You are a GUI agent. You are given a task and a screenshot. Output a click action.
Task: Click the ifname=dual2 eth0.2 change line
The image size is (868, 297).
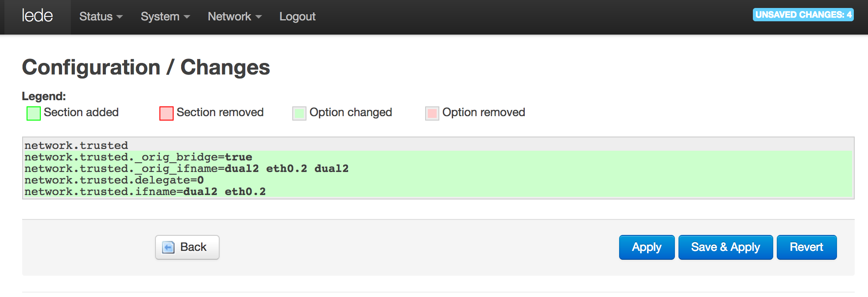click(x=438, y=191)
